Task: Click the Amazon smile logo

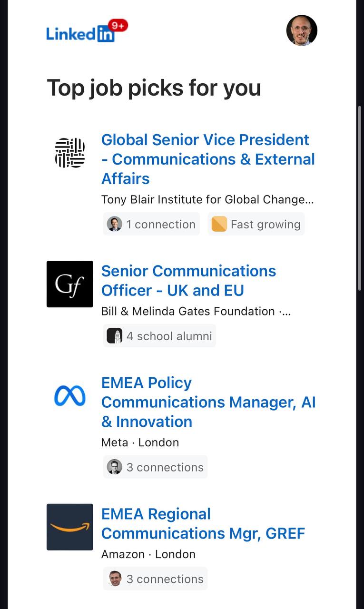Action: [70, 527]
